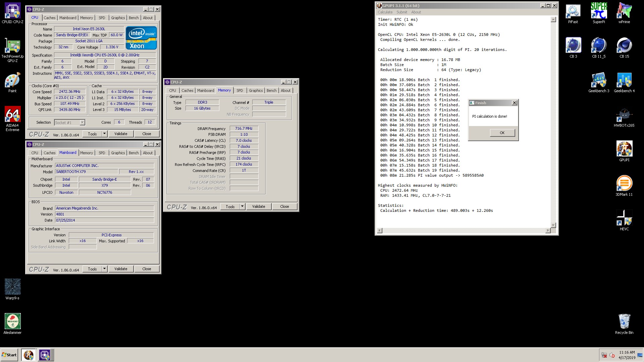Open SPD tab in top CPU-Z window
Viewport: 644px width, 362px height.
pyautogui.click(x=102, y=18)
